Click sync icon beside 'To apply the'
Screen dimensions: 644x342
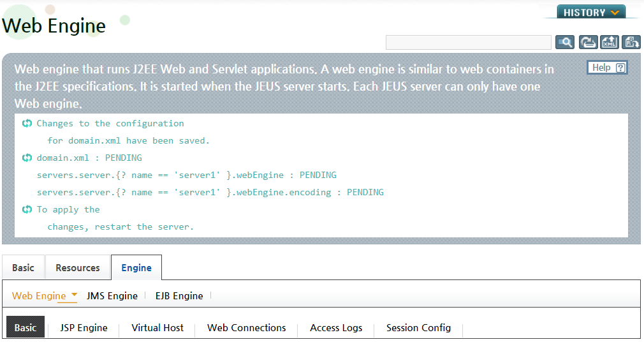(27, 210)
